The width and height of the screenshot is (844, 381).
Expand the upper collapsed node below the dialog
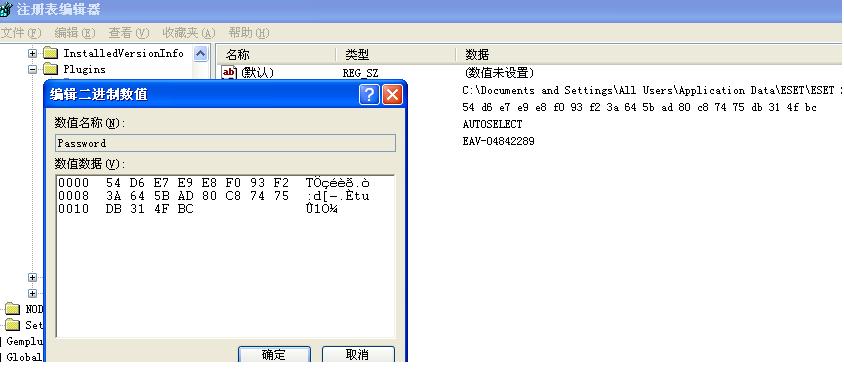point(32,278)
